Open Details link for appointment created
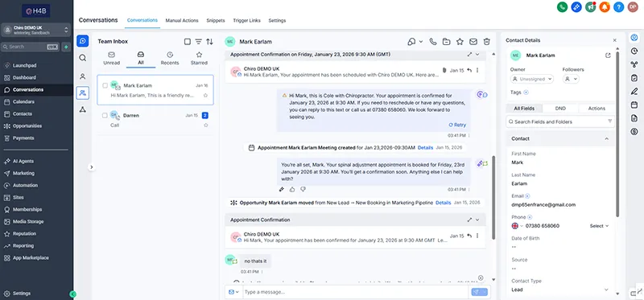The image size is (644, 300). pos(425,147)
